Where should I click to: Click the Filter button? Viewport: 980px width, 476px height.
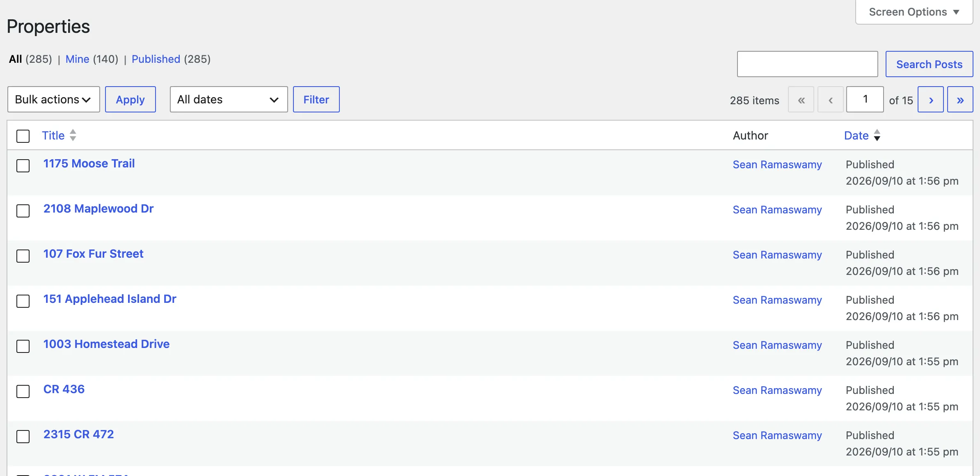tap(316, 99)
